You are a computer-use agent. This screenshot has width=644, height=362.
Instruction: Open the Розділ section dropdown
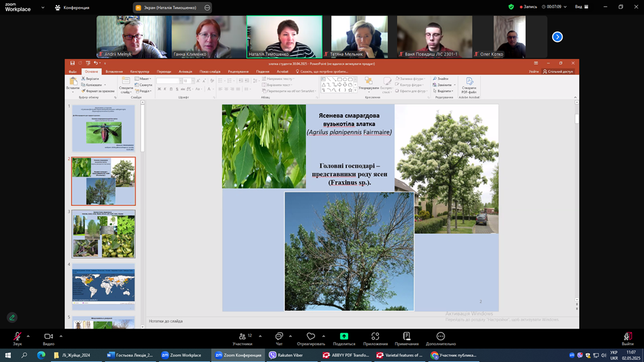(143, 91)
